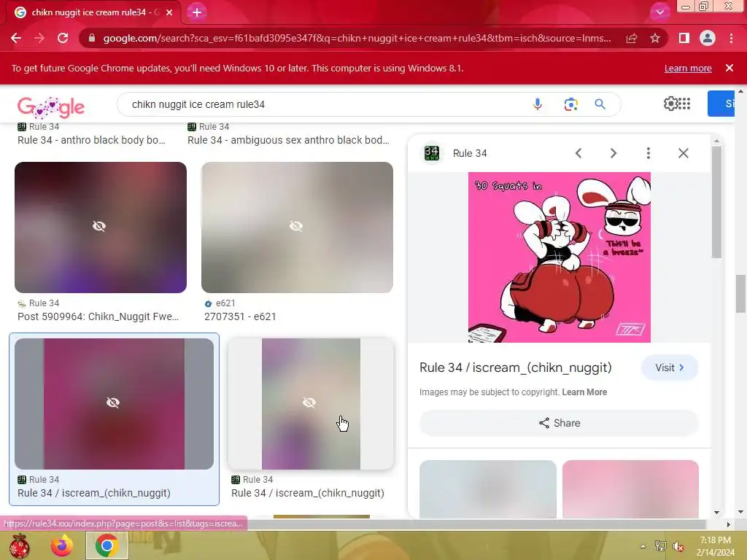Open the copyright Learn More link
The width and height of the screenshot is (747, 560).
[x=584, y=392]
